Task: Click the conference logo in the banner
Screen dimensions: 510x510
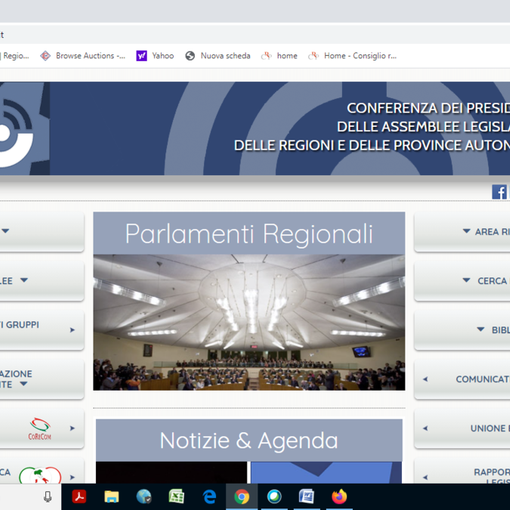Action: (x=17, y=133)
